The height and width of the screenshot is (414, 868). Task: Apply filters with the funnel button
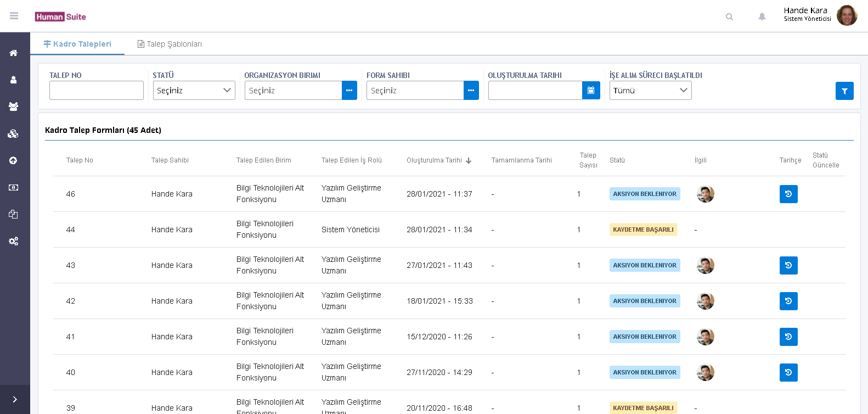tap(844, 91)
